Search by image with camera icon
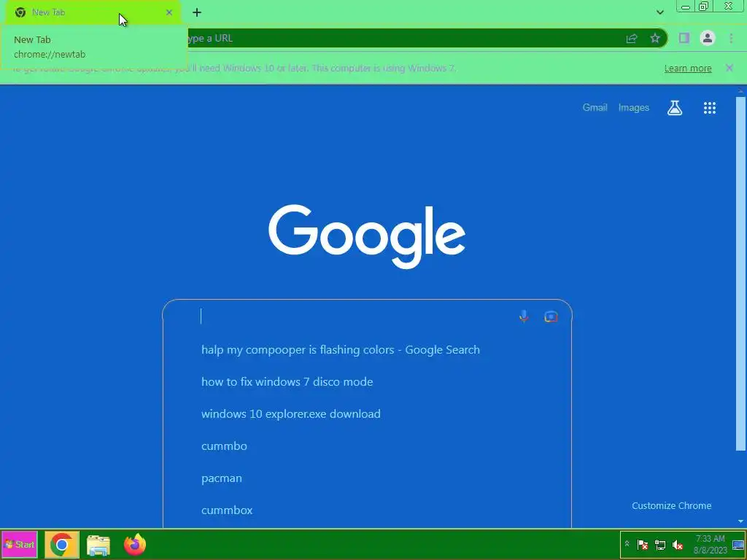The width and height of the screenshot is (747, 560). [x=551, y=316]
